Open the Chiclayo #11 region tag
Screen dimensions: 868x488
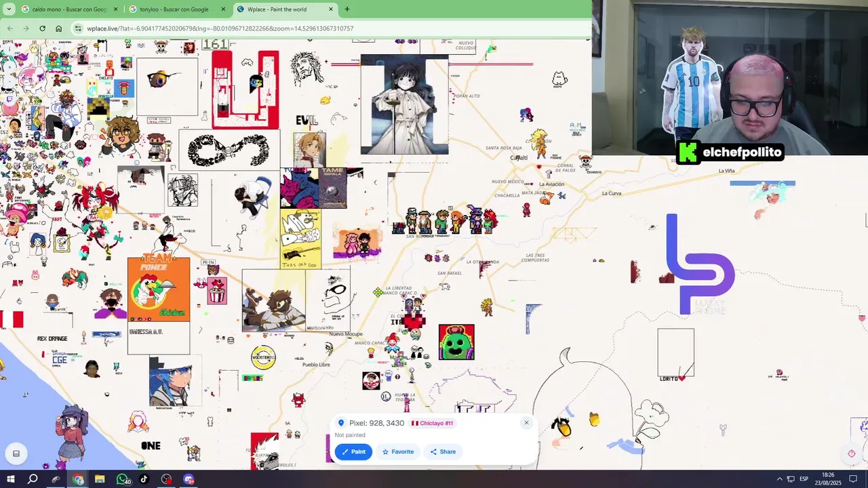(x=432, y=423)
